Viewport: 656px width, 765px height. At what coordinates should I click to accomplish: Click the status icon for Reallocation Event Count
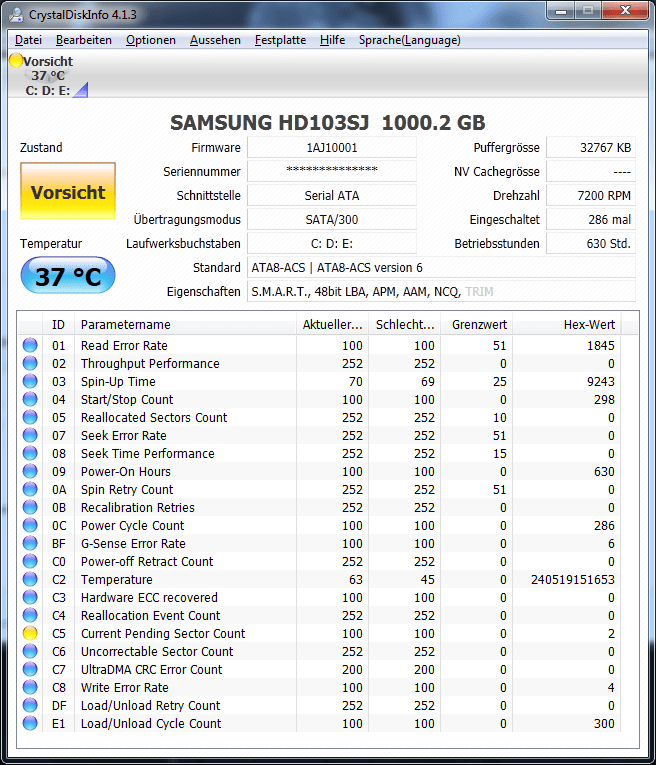[x=30, y=616]
